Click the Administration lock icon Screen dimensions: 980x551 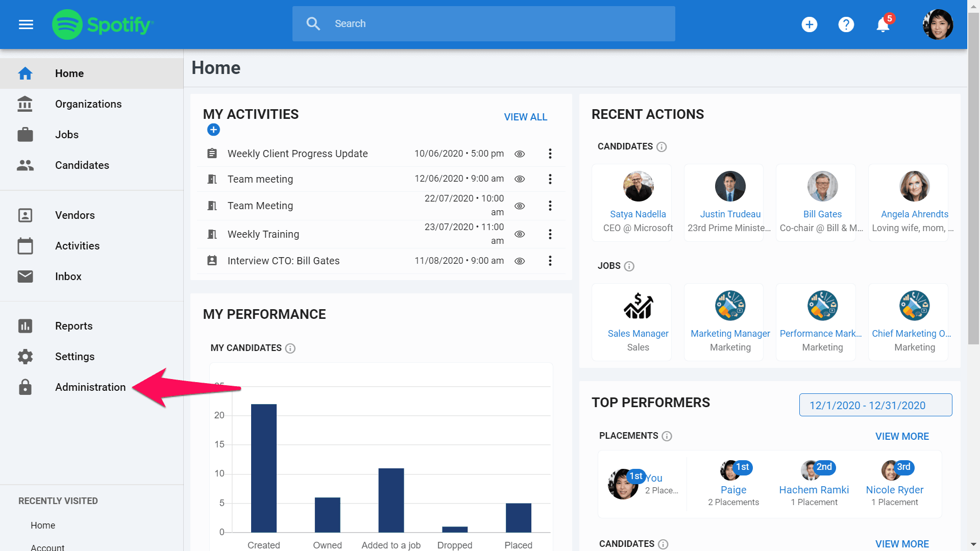(x=25, y=387)
